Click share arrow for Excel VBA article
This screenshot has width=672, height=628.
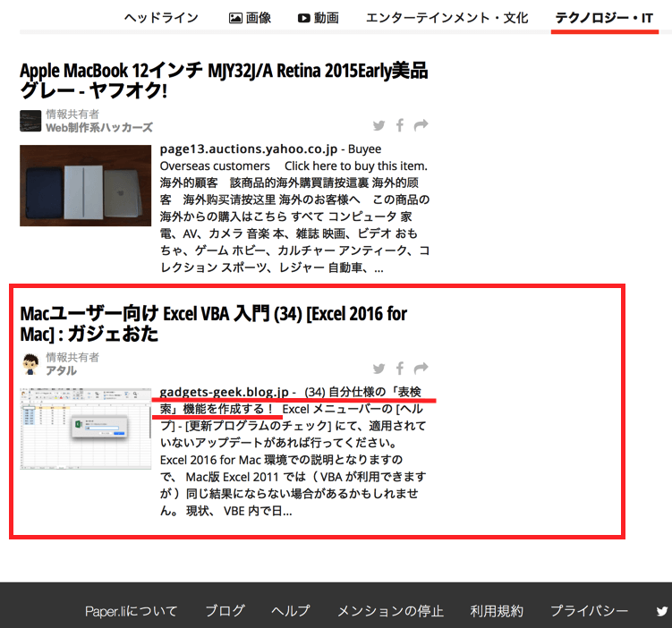tap(421, 369)
